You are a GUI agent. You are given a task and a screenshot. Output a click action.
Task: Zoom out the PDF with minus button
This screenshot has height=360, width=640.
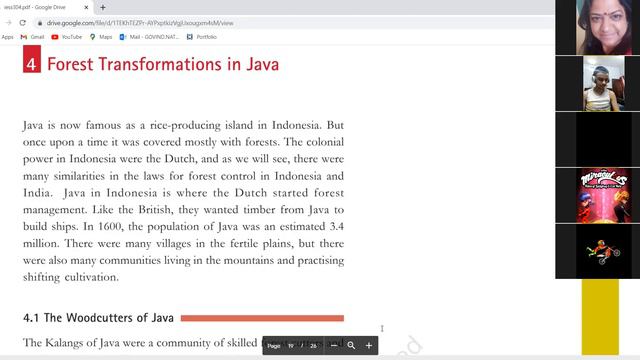coord(333,346)
